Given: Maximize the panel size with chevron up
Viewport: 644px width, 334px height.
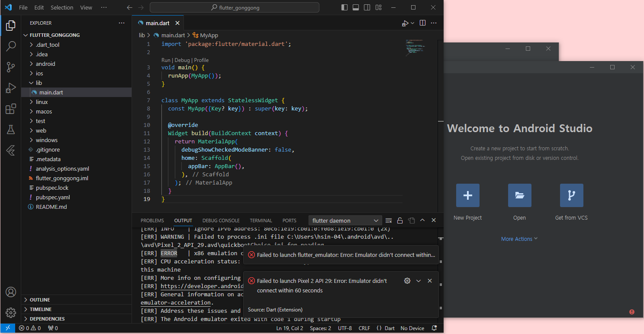Looking at the screenshot, I should click(422, 221).
